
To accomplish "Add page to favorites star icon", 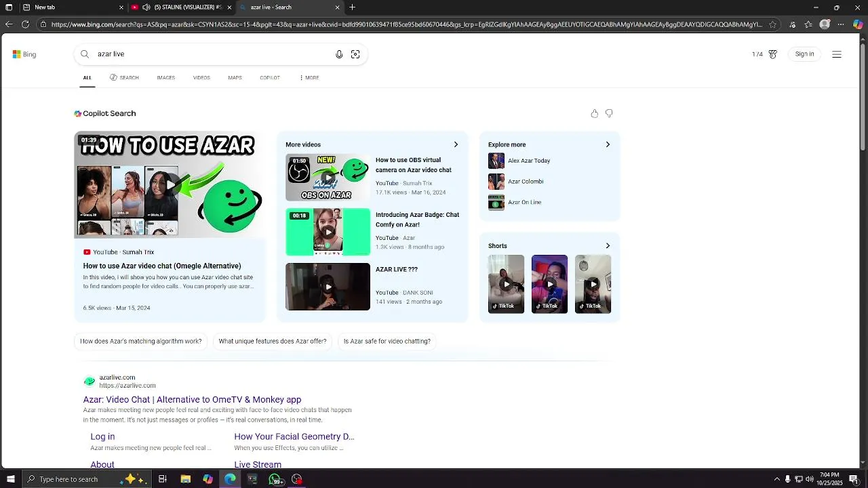I will coord(772,24).
